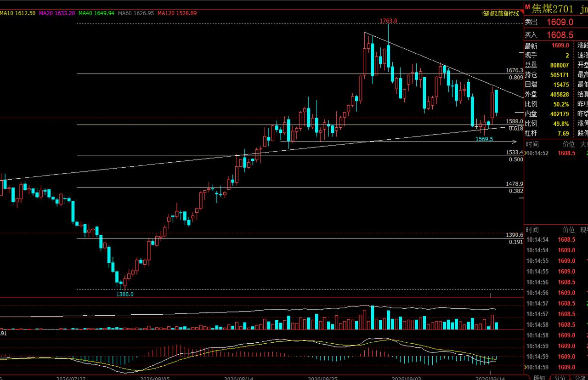
Task: Open the 焦煤2701 contract title
Action: coord(553,8)
